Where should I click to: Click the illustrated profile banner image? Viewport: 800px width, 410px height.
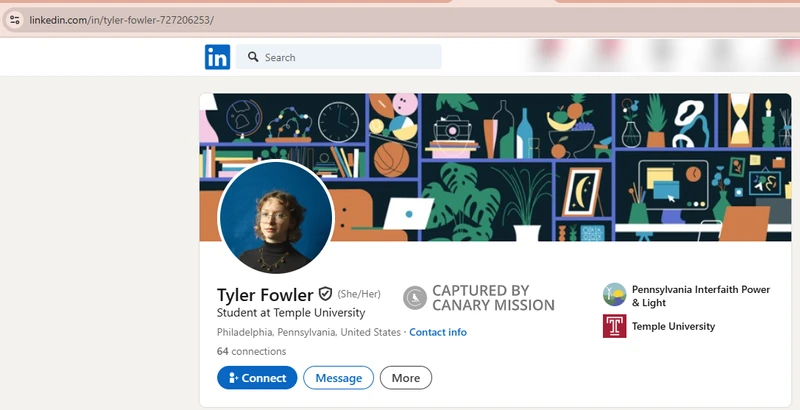[495, 167]
